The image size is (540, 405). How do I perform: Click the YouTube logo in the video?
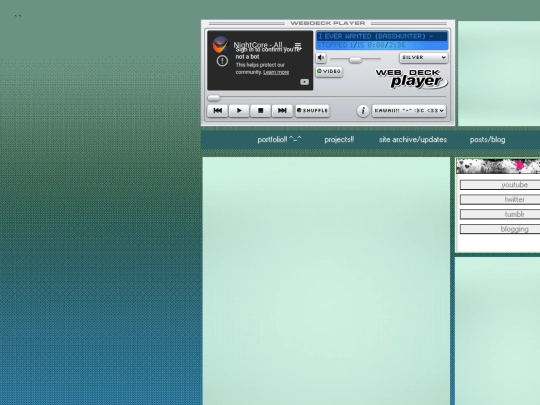[304, 82]
